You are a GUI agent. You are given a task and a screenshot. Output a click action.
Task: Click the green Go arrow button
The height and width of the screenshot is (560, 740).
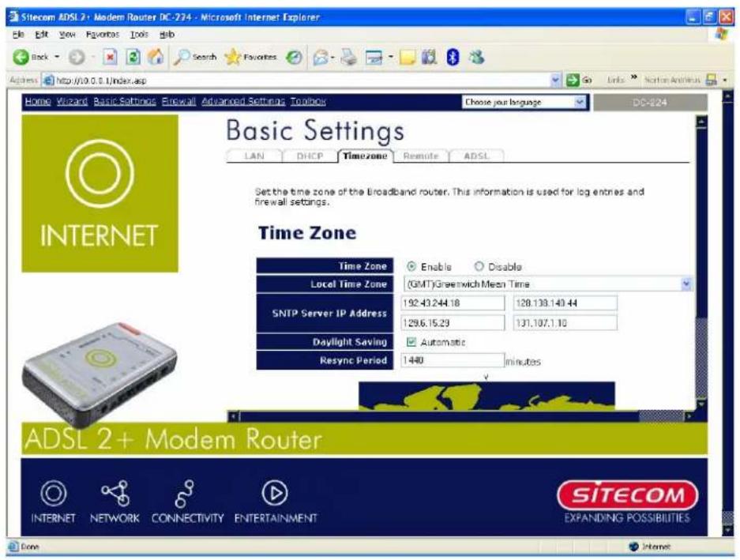[x=573, y=81]
